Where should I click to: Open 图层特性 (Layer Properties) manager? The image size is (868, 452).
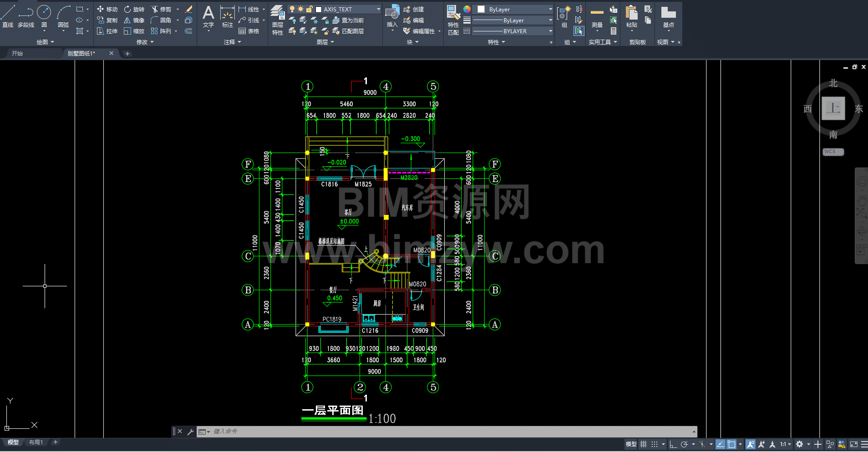pyautogui.click(x=277, y=19)
